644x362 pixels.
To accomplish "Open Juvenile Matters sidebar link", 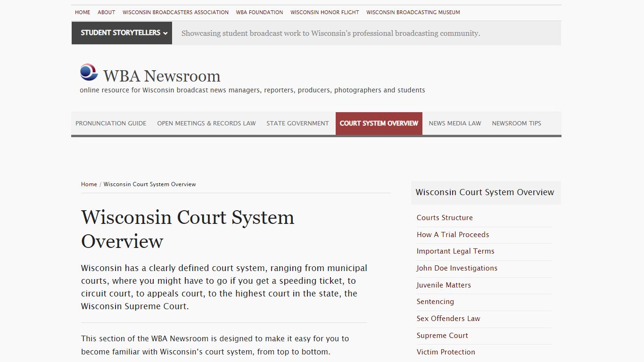I will (x=444, y=285).
